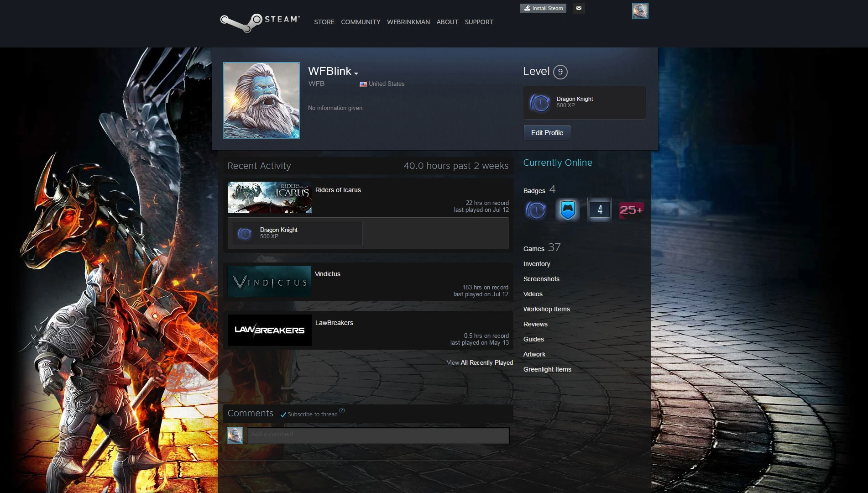Open the Badges 4 link
Image resolution: width=868 pixels, height=493 pixels.
click(539, 190)
